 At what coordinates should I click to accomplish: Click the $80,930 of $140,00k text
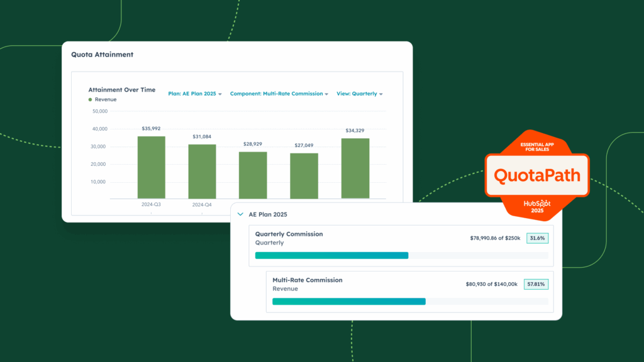pyautogui.click(x=492, y=284)
